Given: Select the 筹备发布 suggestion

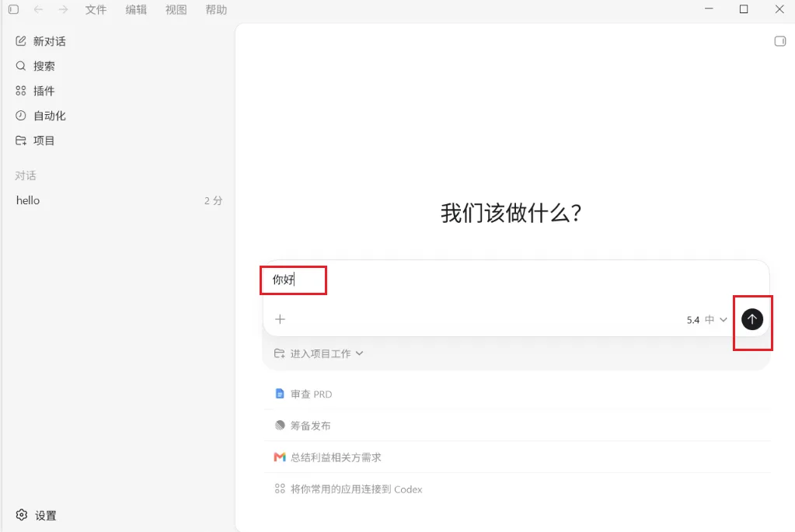Looking at the screenshot, I should tap(517, 426).
